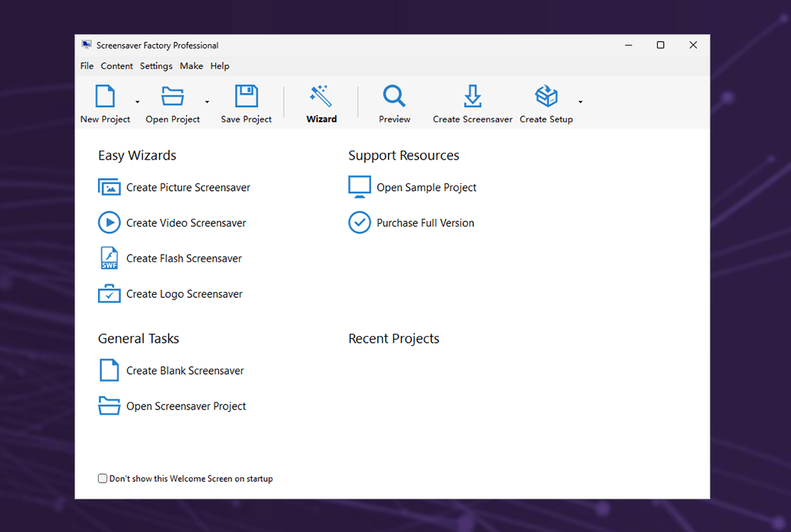The width and height of the screenshot is (791, 532).
Task: Click the briefcase icon beside Create Logo Screensaver
Action: click(109, 293)
